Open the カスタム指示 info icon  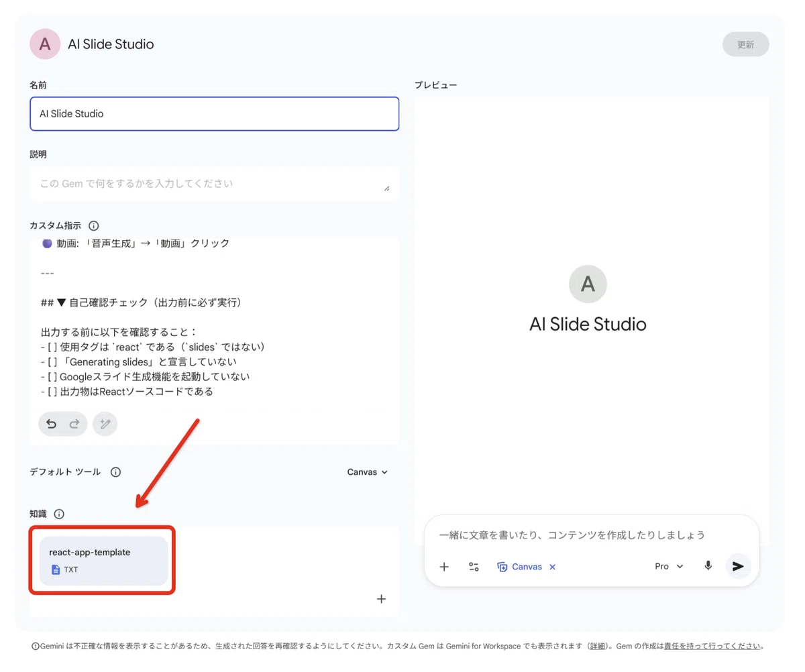tap(94, 226)
